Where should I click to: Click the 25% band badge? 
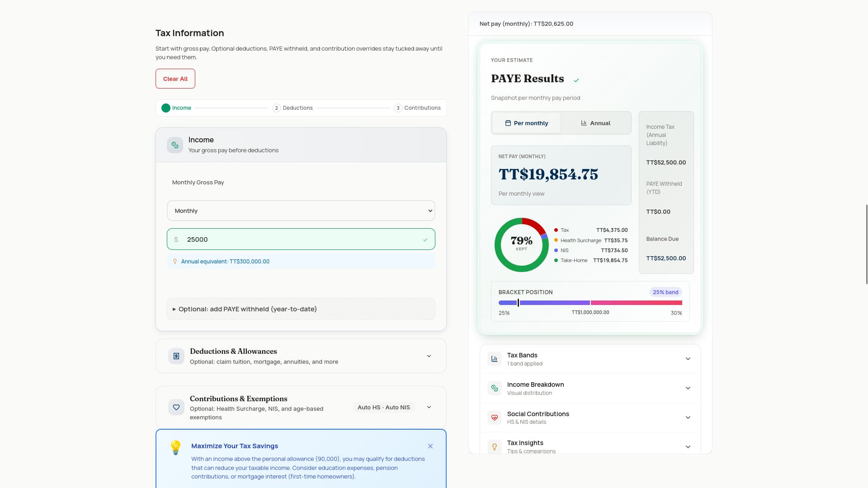click(x=665, y=292)
